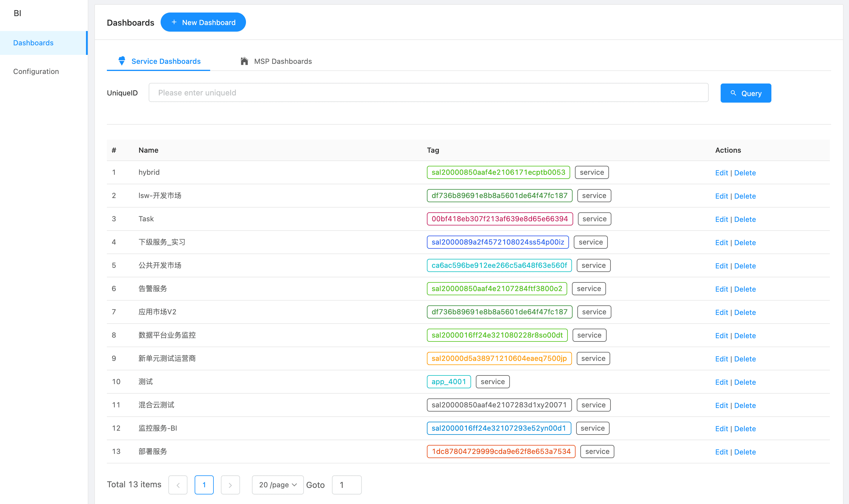Focus the UniqueID input field
The height and width of the screenshot is (504, 849).
428,92
